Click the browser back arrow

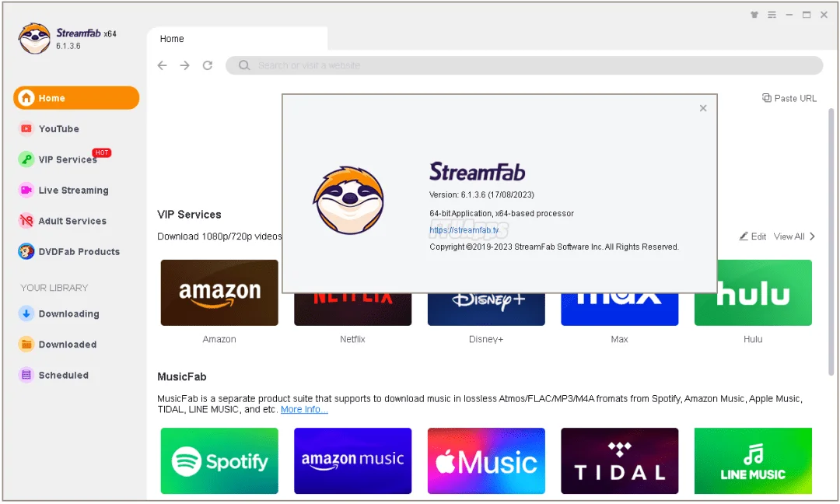[x=163, y=65]
